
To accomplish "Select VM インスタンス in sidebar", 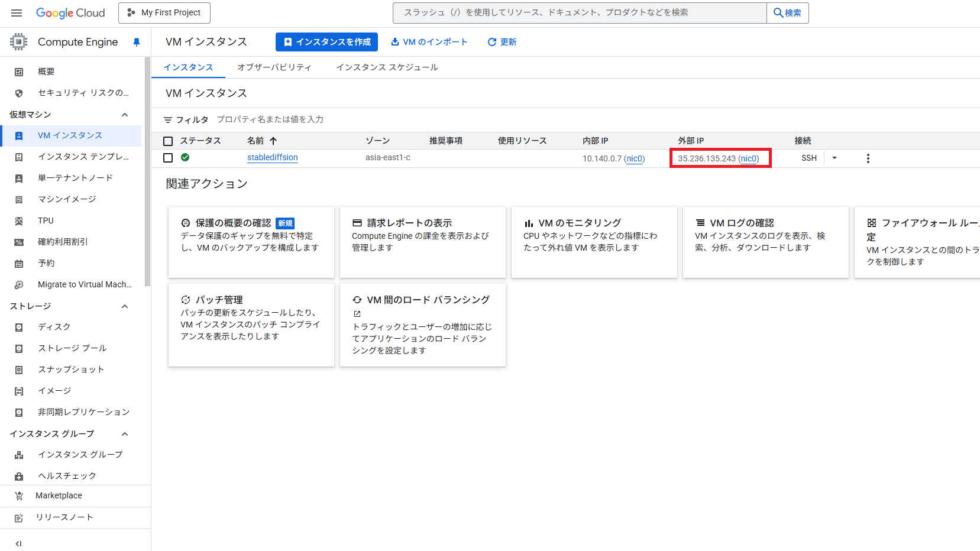I will pos(71,135).
